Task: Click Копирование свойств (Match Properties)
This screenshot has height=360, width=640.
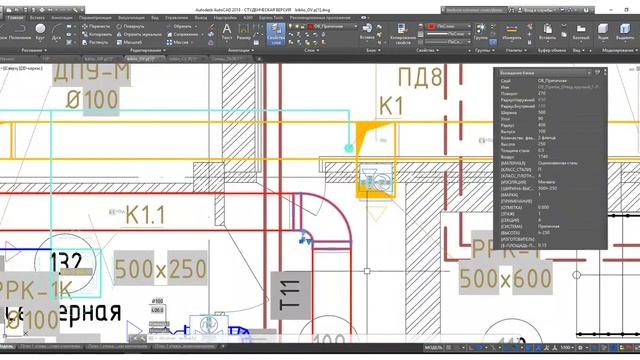Action: [402, 33]
